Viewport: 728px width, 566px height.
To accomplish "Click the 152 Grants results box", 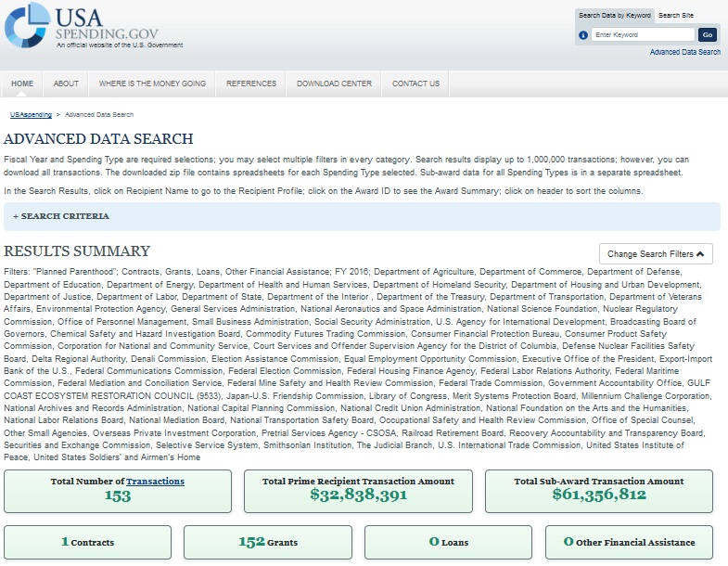I will [268, 542].
